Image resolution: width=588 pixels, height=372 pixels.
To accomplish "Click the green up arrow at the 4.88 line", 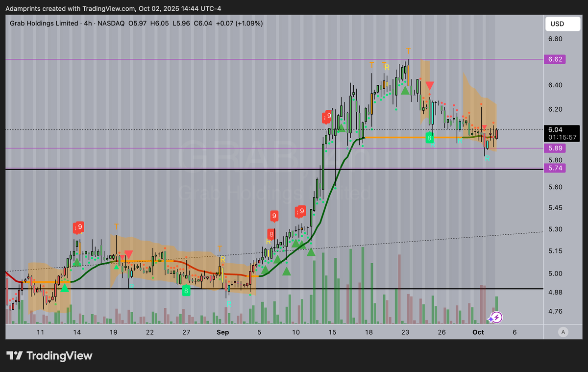I will point(64,288).
